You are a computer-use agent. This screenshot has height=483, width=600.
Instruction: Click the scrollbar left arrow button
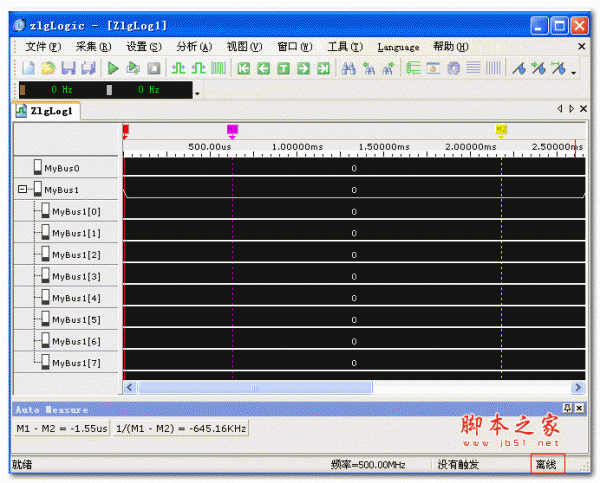pyautogui.click(x=130, y=387)
